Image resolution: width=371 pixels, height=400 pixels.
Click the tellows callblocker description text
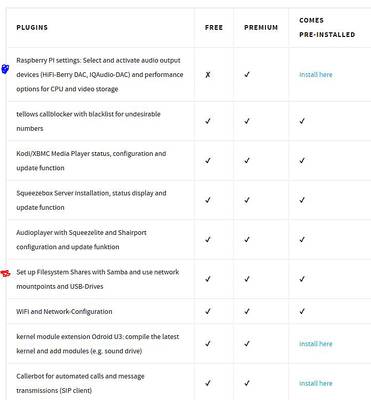click(x=88, y=121)
